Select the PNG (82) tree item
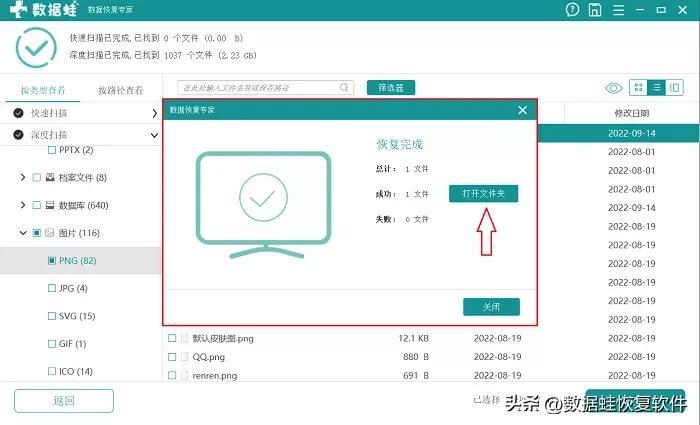The image size is (700, 425). click(77, 260)
